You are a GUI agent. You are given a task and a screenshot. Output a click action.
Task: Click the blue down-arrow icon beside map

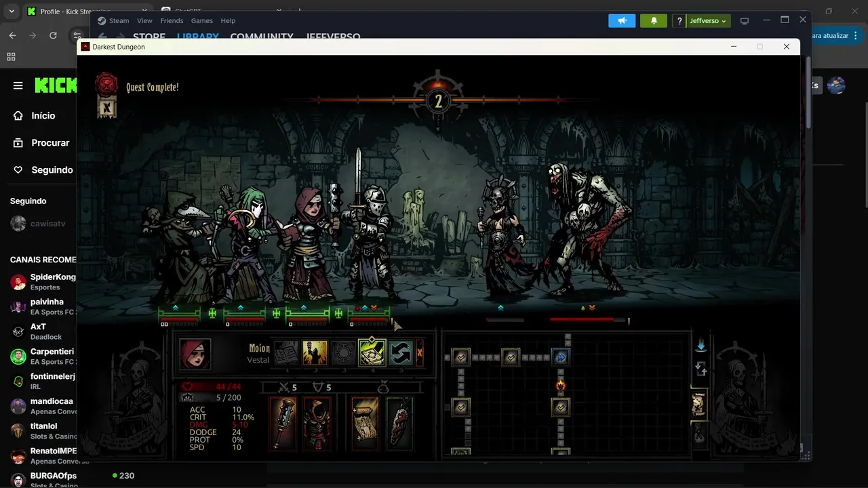[x=701, y=345]
